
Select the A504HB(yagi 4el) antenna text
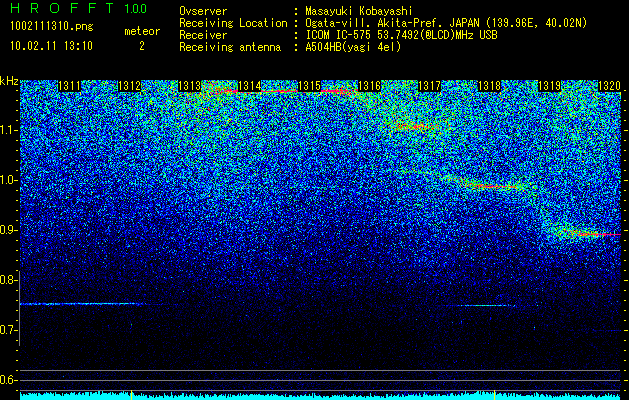[353, 47]
